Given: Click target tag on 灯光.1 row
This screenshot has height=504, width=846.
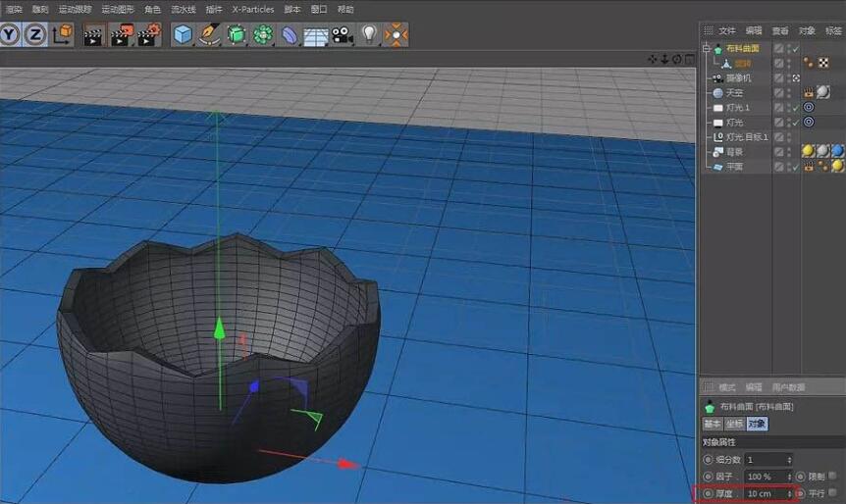Looking at the screenshot, I should click(809, 107).
